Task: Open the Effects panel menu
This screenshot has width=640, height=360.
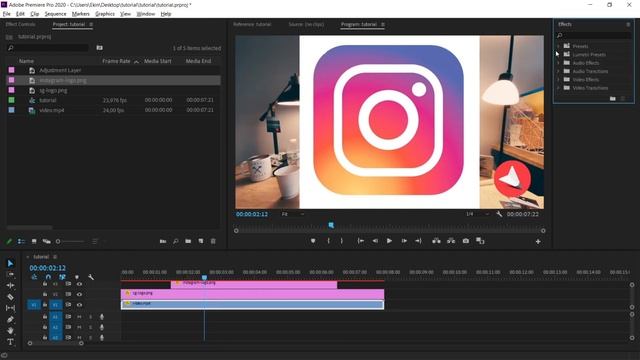Action: point(628,24)
